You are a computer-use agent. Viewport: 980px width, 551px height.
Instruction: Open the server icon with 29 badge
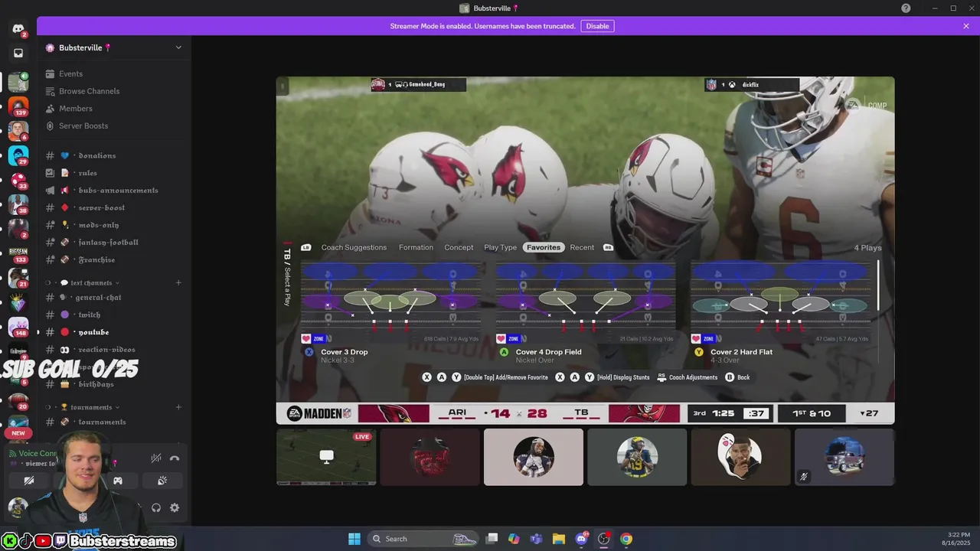[18, 155]
